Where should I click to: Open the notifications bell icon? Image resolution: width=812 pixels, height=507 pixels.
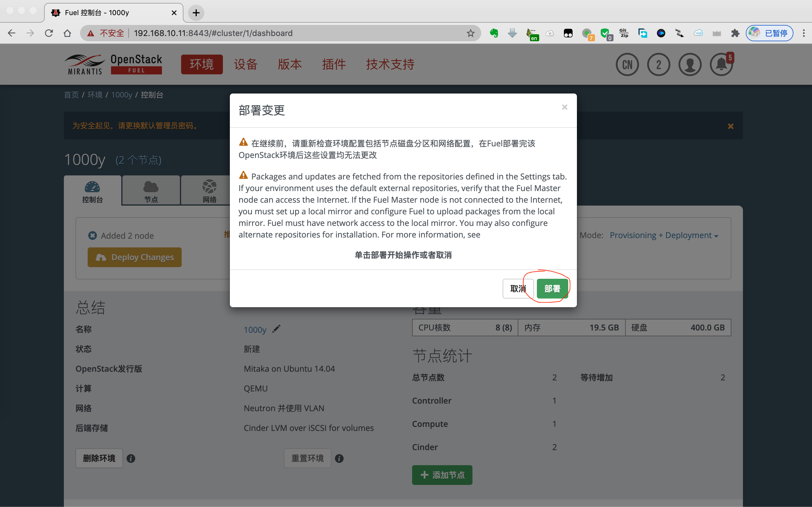tap(721, 64)
